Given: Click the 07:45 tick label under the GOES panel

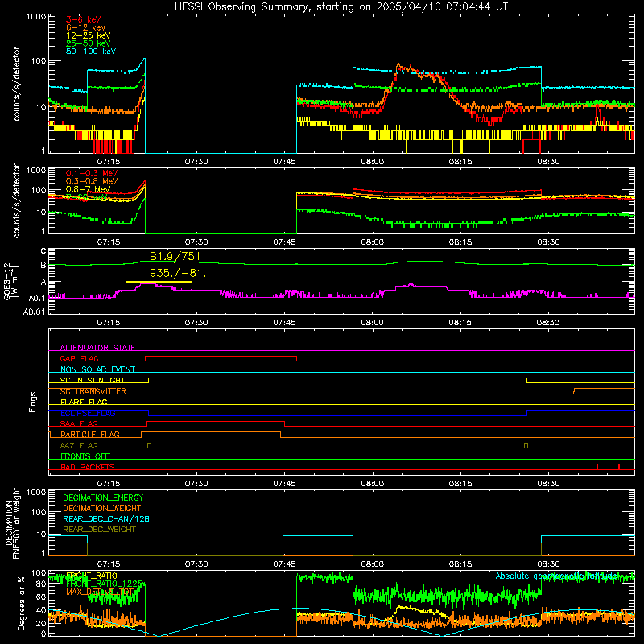Looking at the screenshot, I should pyautogui.click(x=285, y=323).
